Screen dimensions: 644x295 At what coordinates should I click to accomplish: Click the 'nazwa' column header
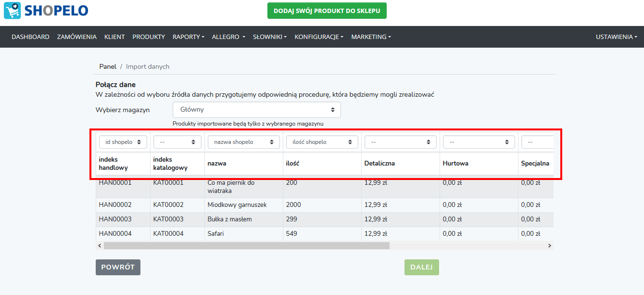tap(244, 164)
